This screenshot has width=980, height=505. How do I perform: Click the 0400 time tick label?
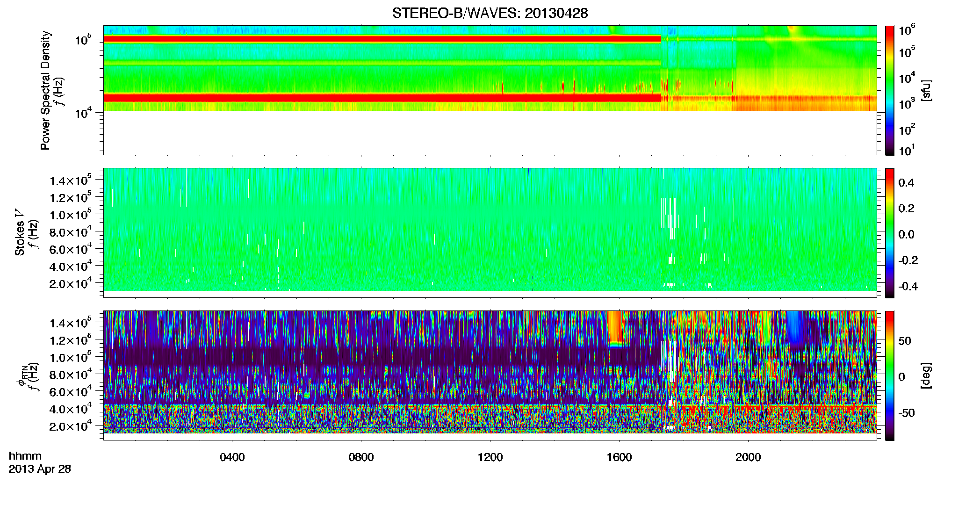point(232,457)
